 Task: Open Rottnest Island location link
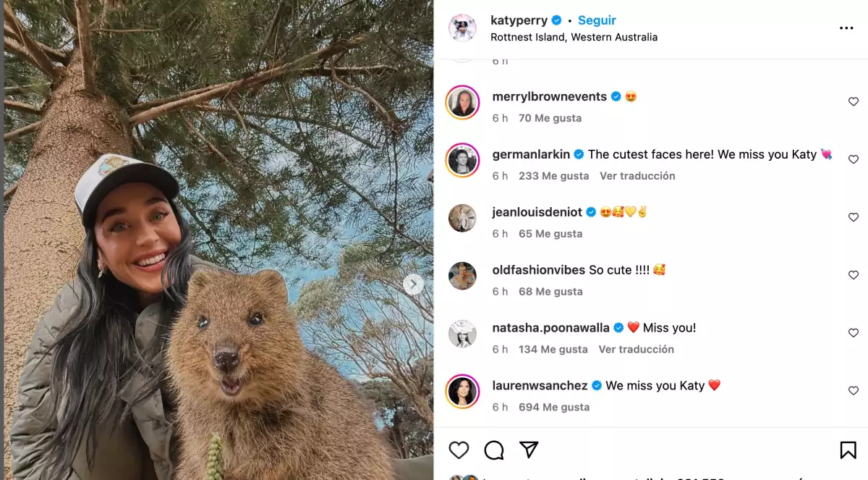(574, 37)
